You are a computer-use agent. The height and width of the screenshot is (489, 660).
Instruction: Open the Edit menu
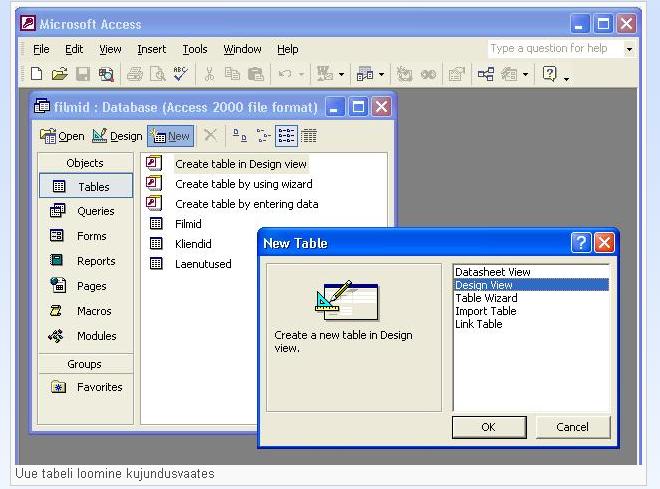(x=74, y=49)
